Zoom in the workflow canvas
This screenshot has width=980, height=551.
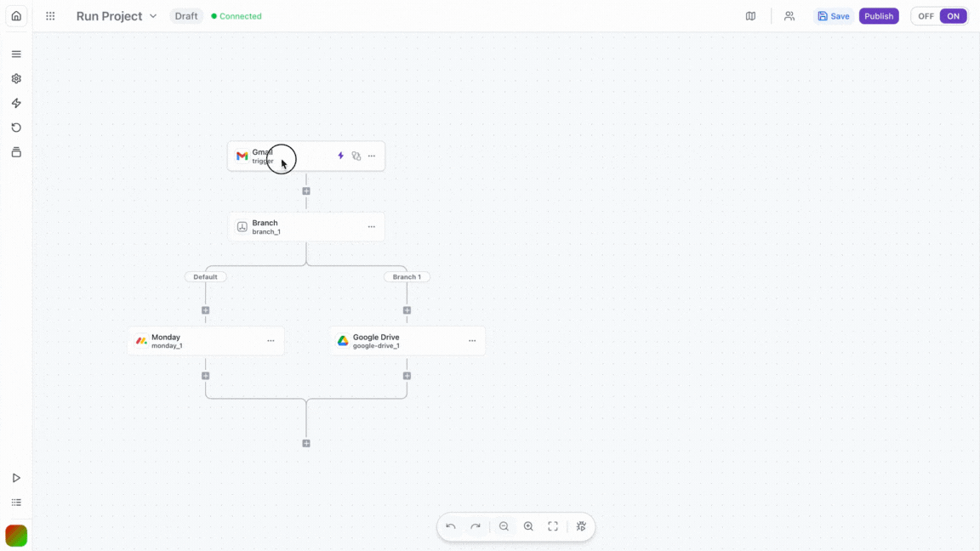(528, 526)
